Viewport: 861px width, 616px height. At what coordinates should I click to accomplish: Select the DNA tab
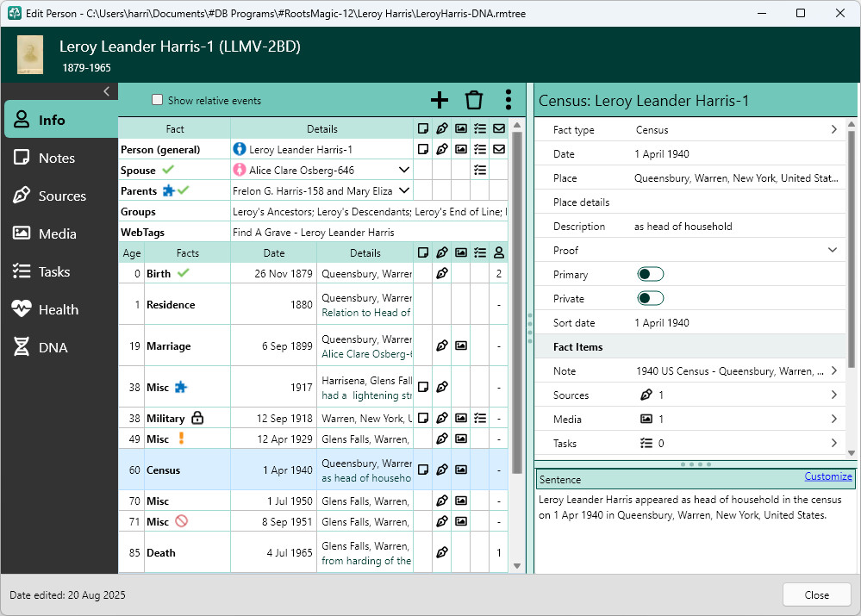[x=59, y=347]
